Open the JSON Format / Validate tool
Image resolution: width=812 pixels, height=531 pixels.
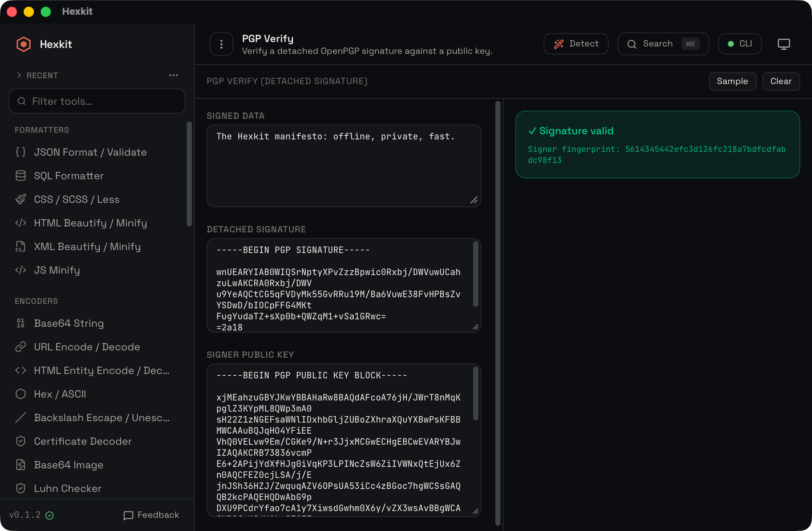point(97,152)
